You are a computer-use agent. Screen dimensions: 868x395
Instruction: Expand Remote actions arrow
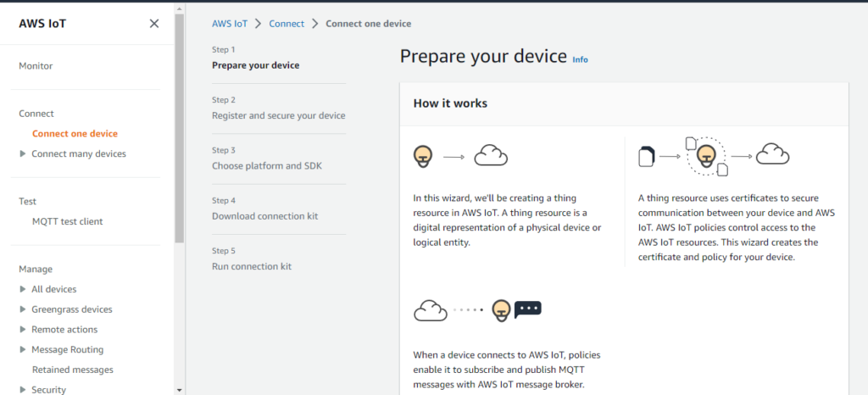coord(23,329)
